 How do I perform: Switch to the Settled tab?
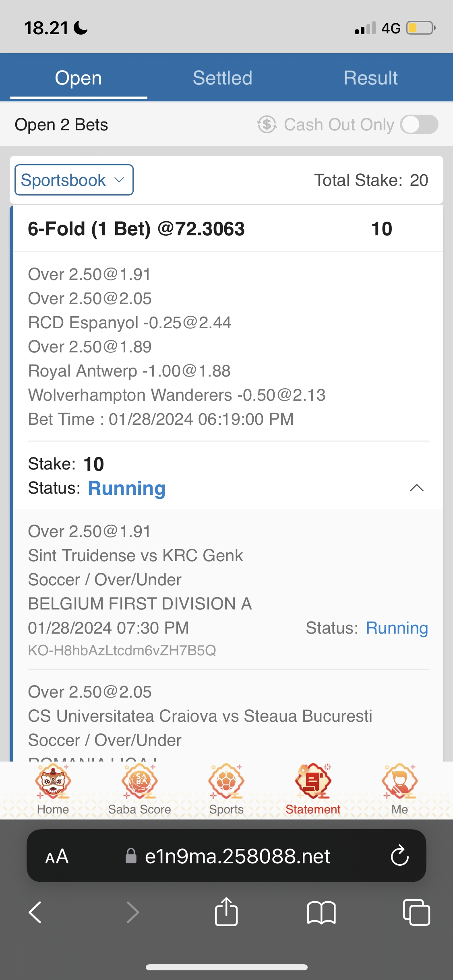click(x=222, y=78)
